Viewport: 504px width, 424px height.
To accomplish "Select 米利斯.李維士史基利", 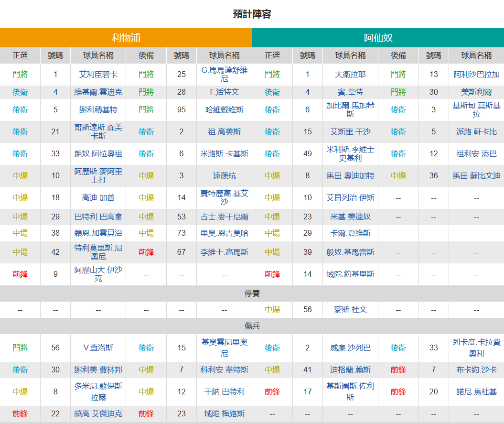I will pos(350,154).
